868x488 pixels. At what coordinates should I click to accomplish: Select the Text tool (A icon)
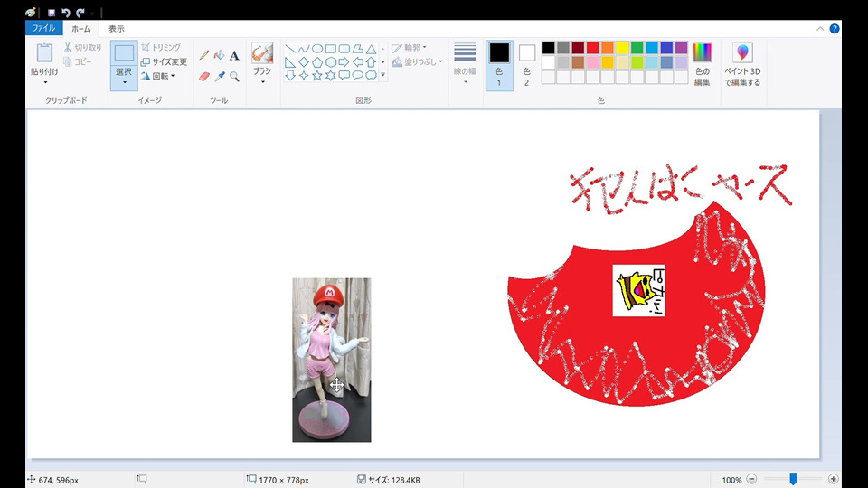(234, 55)
